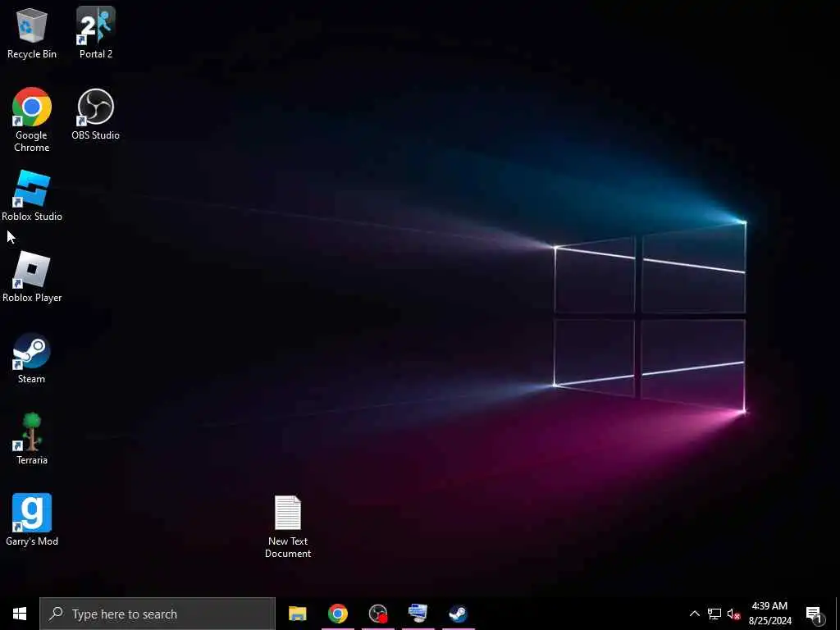Show hidden system tray icons
Viewport: 840px width, 630px height.
click(694, 614)
